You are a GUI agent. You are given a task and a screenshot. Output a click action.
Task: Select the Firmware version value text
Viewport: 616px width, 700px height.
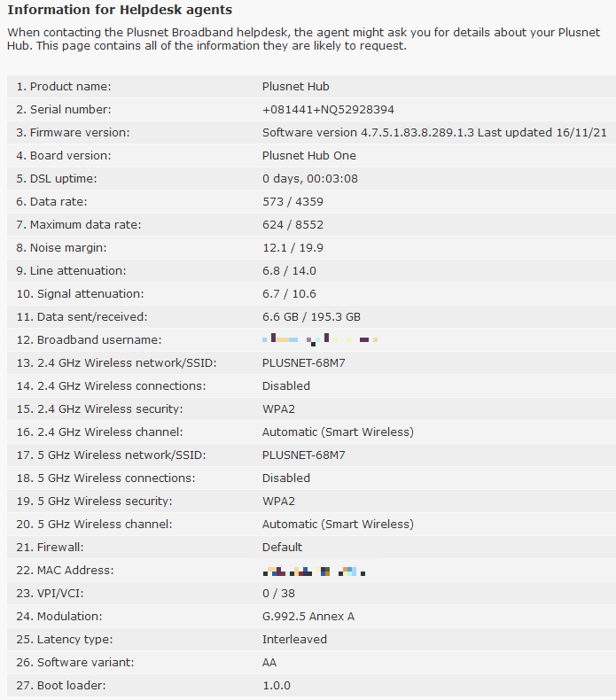click(434, 133)
